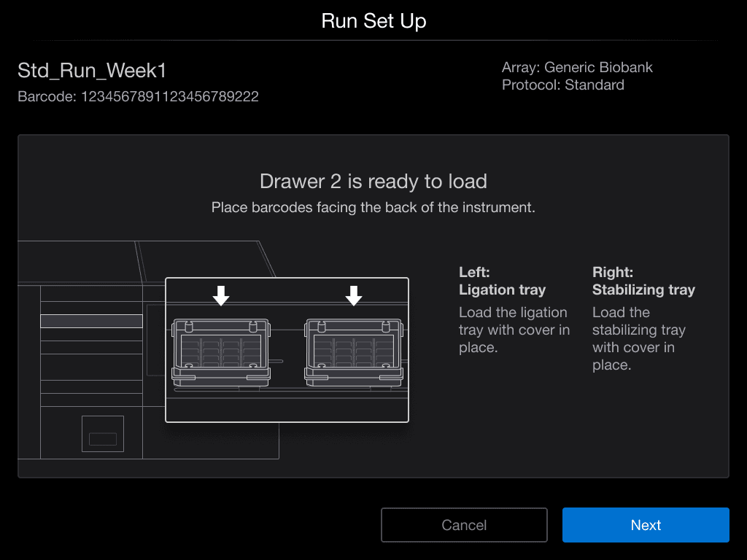Screen dimensions: 747x560
Task: Click the highlighted drawer on instrument diagram
Action: coord(91,321)
